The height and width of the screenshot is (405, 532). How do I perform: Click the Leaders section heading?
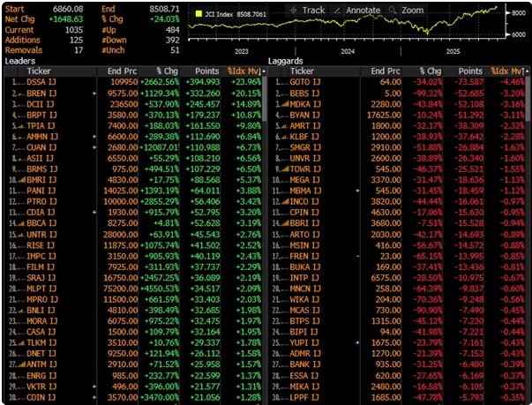(20, 61)
